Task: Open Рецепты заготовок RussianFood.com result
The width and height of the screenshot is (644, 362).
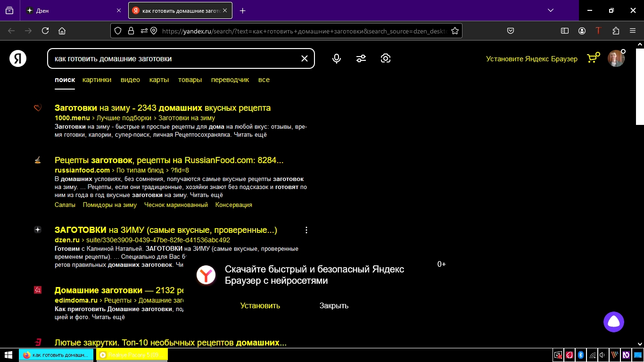Action: click(x=169, y=160)
